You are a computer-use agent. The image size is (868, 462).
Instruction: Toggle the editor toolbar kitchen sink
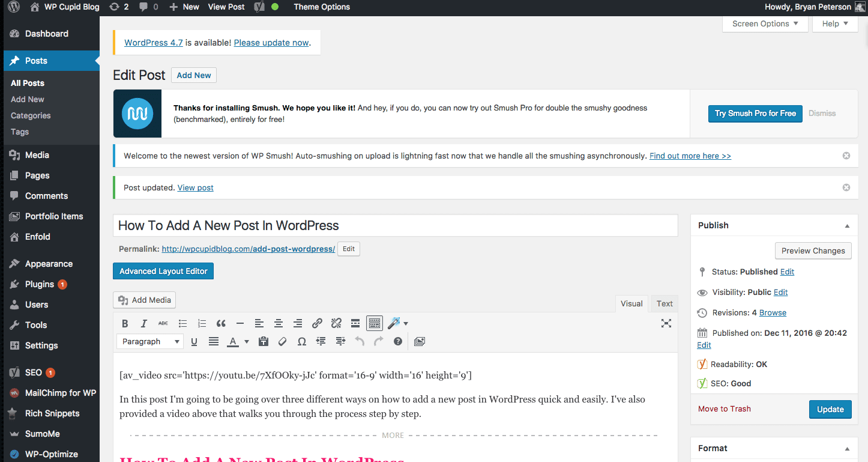coord(375,323)
